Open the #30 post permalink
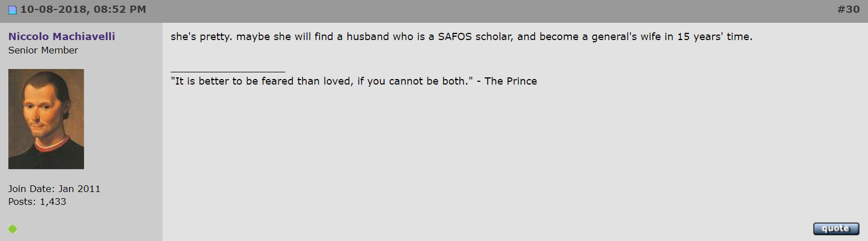 coord(849,10)
